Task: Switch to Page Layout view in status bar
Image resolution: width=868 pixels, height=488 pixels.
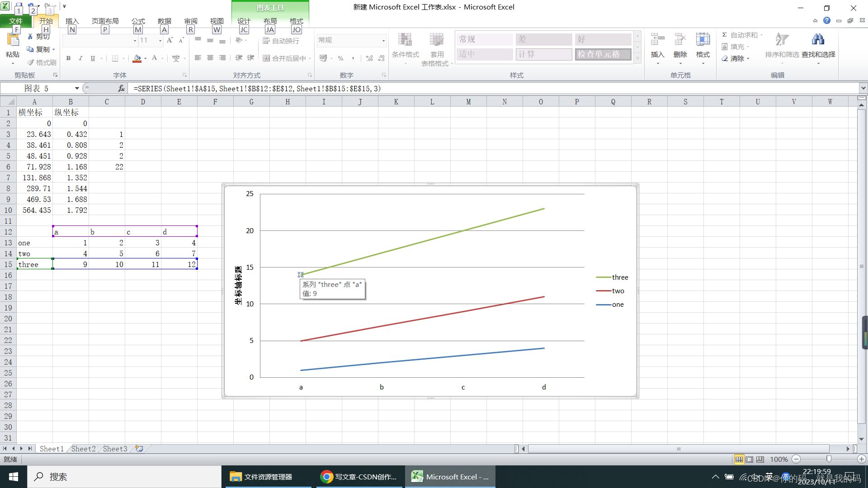Action: click(x=750, y=459)
